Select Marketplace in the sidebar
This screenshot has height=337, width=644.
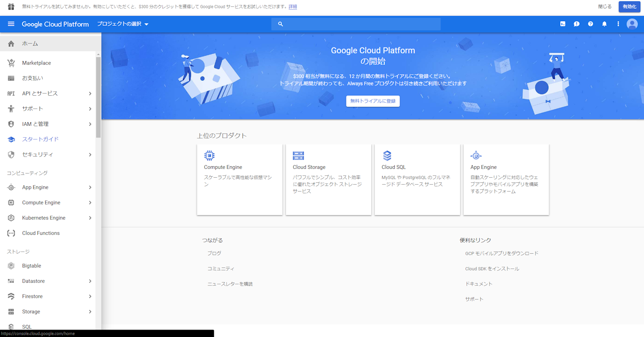click(x=48, y=63)
